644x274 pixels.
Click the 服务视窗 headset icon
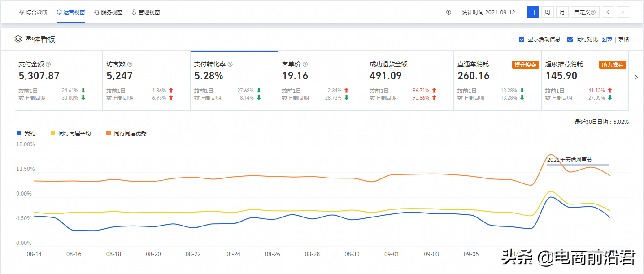click(97, 12)
